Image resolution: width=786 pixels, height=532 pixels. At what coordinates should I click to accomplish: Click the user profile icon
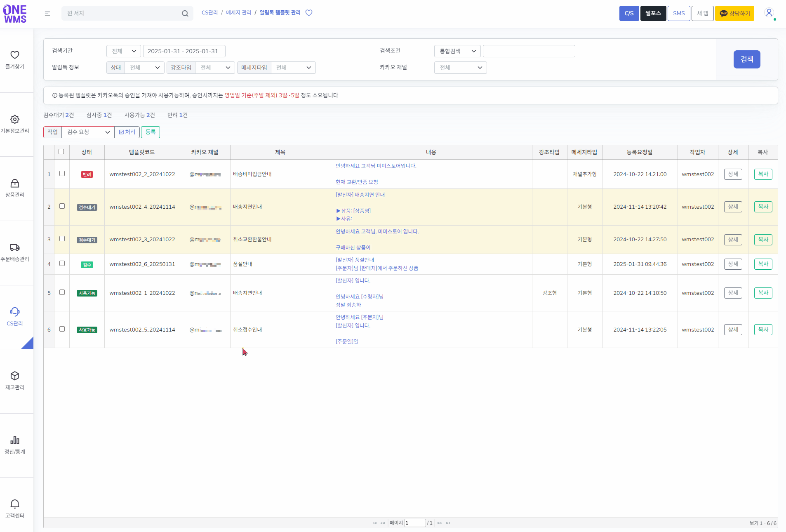click(769, 13)
